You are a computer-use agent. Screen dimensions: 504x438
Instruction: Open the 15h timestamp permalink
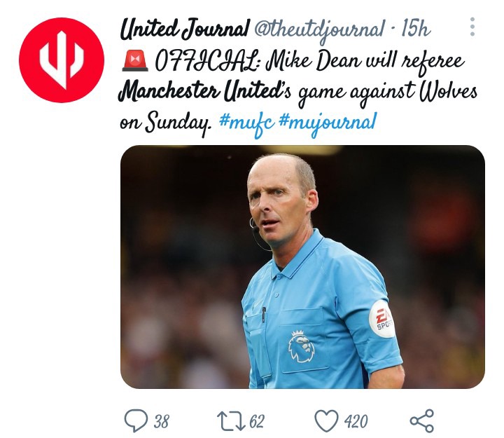(x=416, y=28)
